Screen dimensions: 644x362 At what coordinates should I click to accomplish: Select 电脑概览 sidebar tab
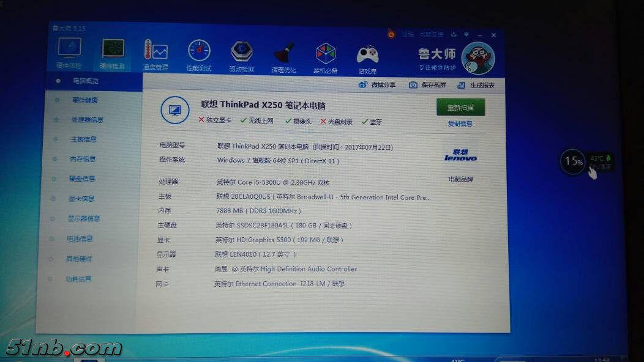tap(86, 81)
